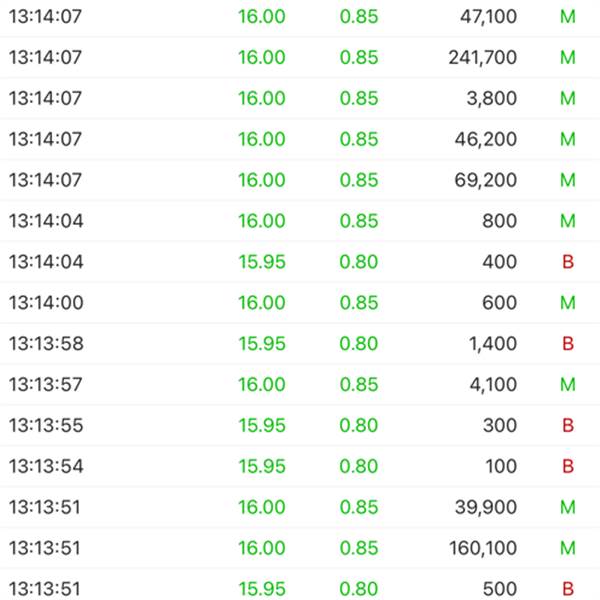Click the 3,800 volume cell
This screenshot has width=600, height=600.
click(x=495, y=99)
